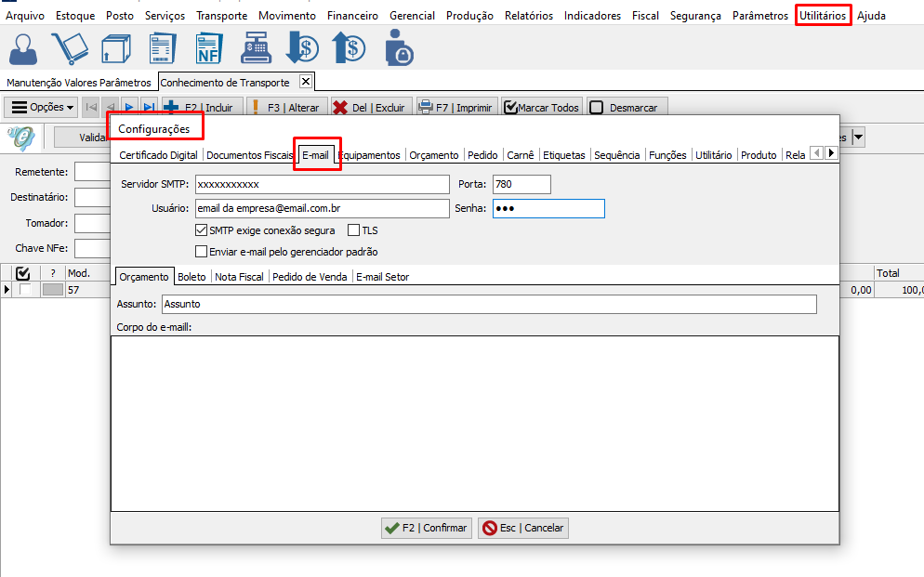The width and height of the screenshot is (924, 577).
Task: Click the Servidor SMTP input field
Action: tap(322, 184)
